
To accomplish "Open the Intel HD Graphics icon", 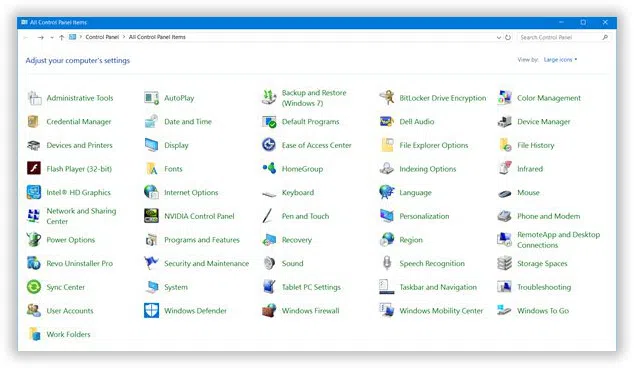I will pyautogui.click(x=34, y=192).
